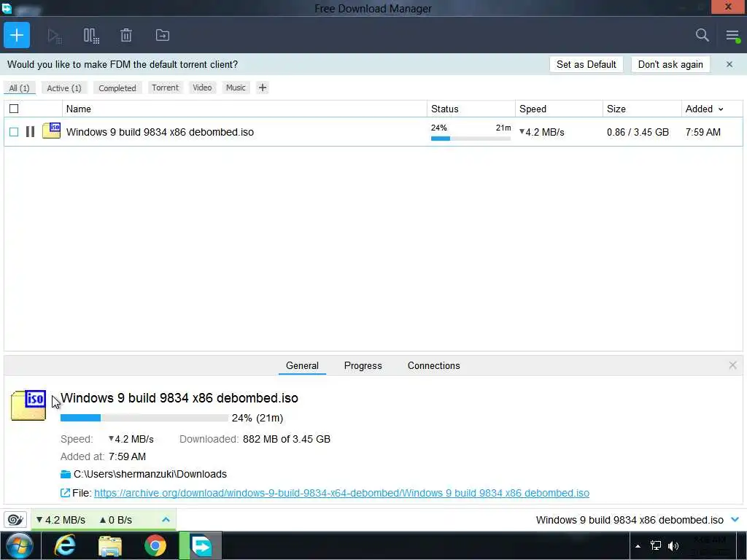
Task: Dismiss the default torrent client banner
Action: 729,64
